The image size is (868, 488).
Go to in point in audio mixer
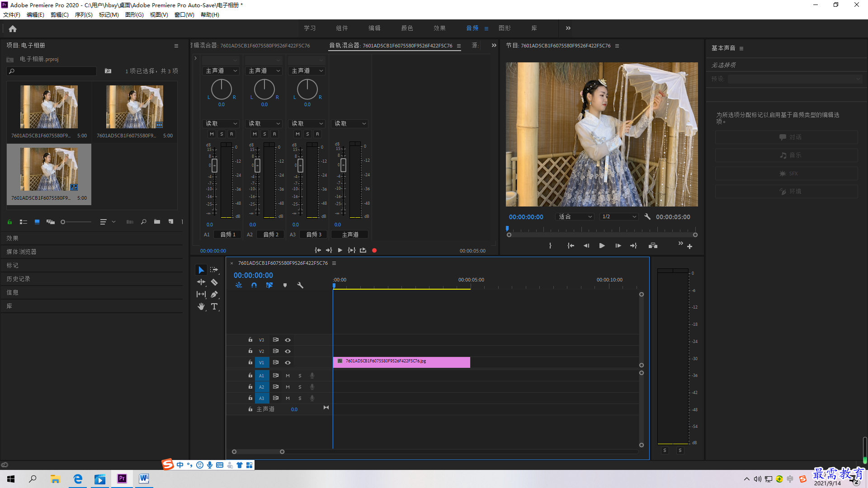click(318, 250)
